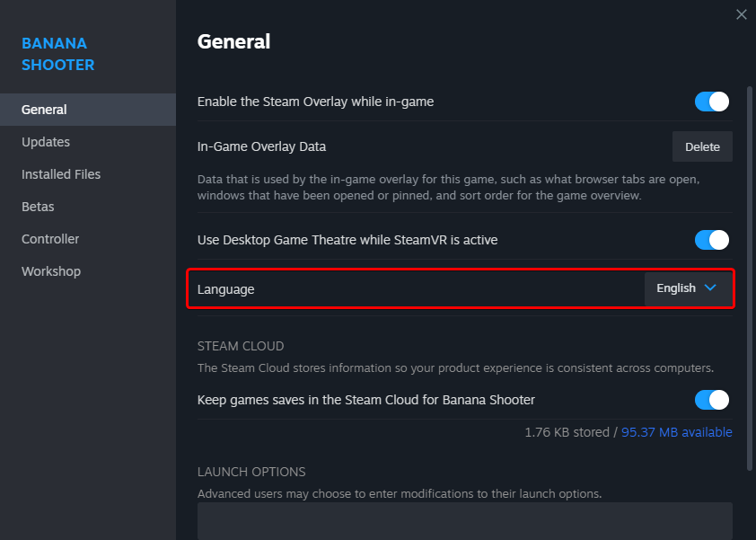
Task: Click the General page heading
Action: pos(233,41)
